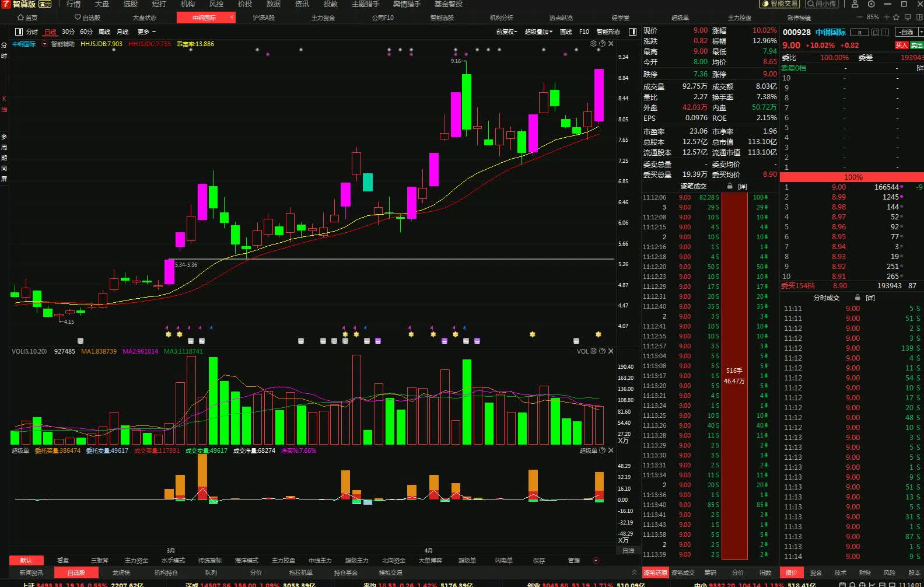924x587 pixels.
Task: Open 详 details link next to 逐笔成交
Action: click(743, 186)
